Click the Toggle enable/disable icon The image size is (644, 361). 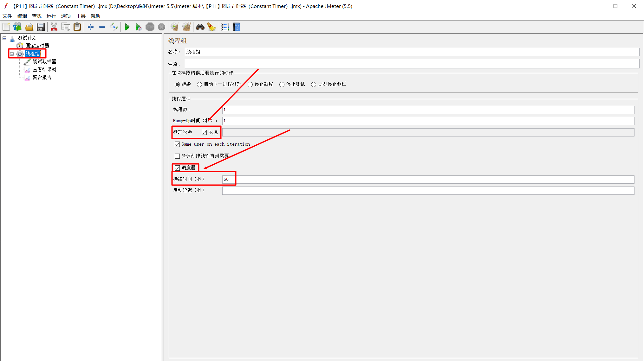(x=114, y=27)
